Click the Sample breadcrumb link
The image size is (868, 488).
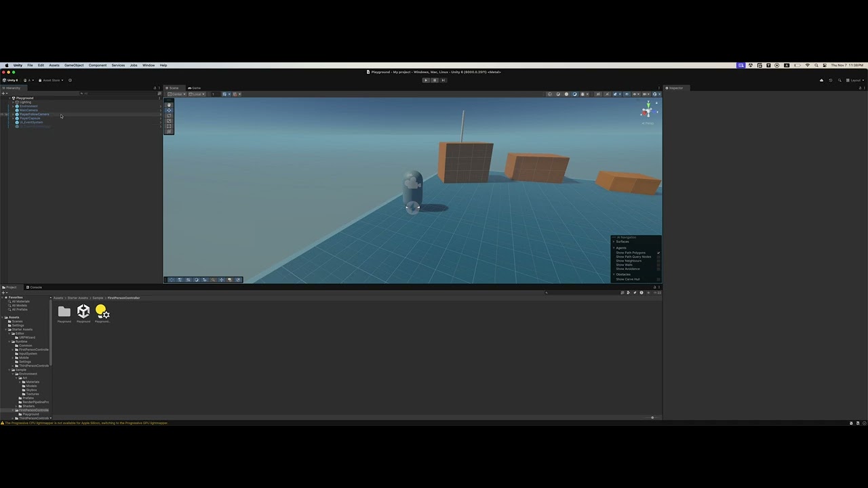pos(98,298)
